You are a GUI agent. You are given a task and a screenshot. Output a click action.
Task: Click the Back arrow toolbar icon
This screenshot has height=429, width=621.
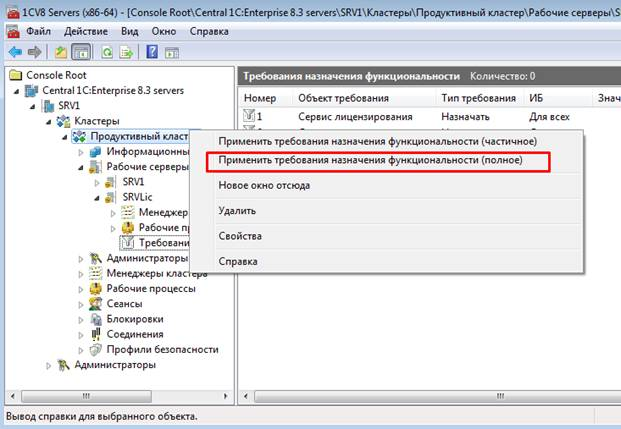tap(14, 51)
